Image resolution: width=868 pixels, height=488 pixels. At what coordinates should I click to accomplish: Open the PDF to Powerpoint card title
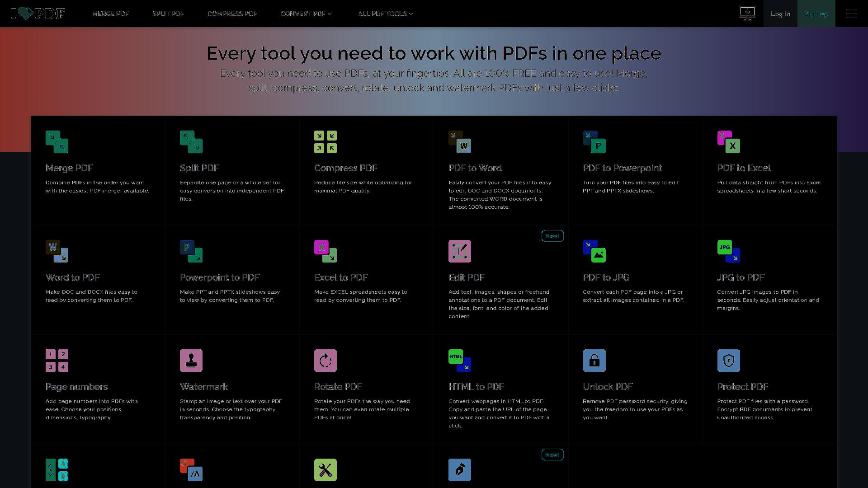pos(623,168)
